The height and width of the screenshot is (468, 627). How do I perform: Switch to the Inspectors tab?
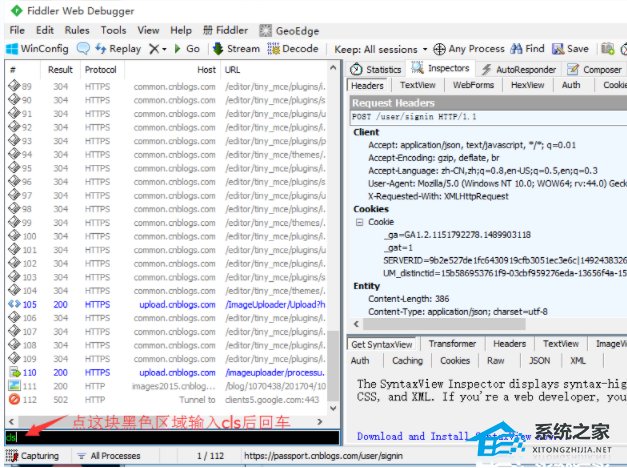click(441, 68)
